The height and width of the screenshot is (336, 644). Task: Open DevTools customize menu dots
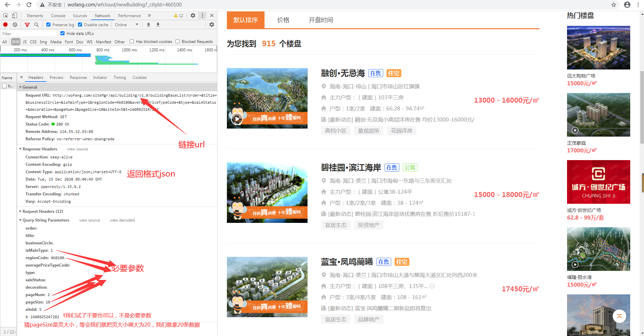pyautogui.click(x=202, y=15)
